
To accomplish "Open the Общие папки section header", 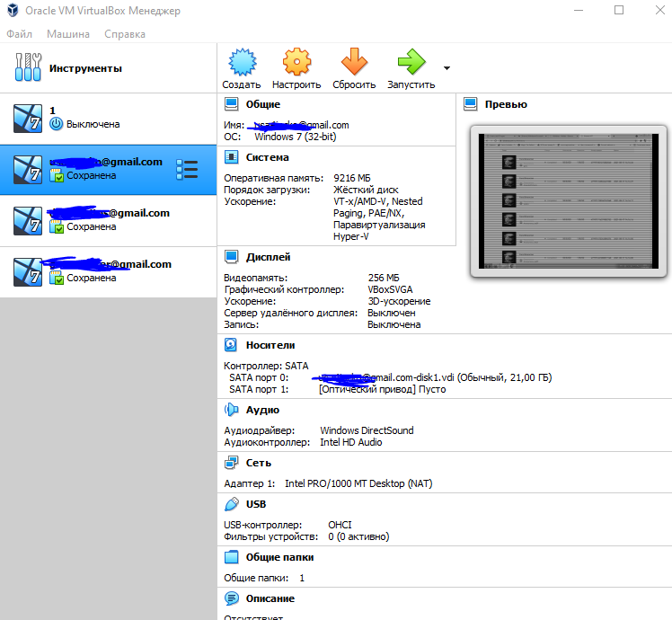I will point(279,557).
